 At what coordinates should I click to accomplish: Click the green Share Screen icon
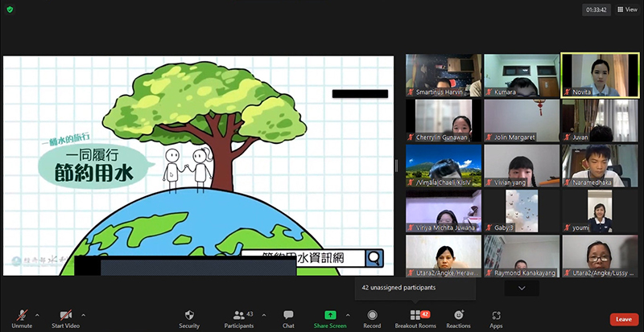[x=330, y=315]
